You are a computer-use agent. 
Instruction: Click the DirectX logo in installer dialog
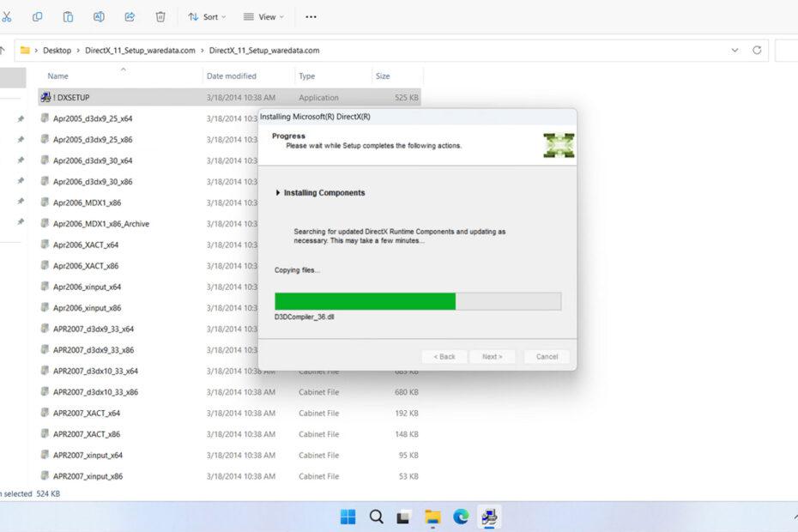coord(559,146)
